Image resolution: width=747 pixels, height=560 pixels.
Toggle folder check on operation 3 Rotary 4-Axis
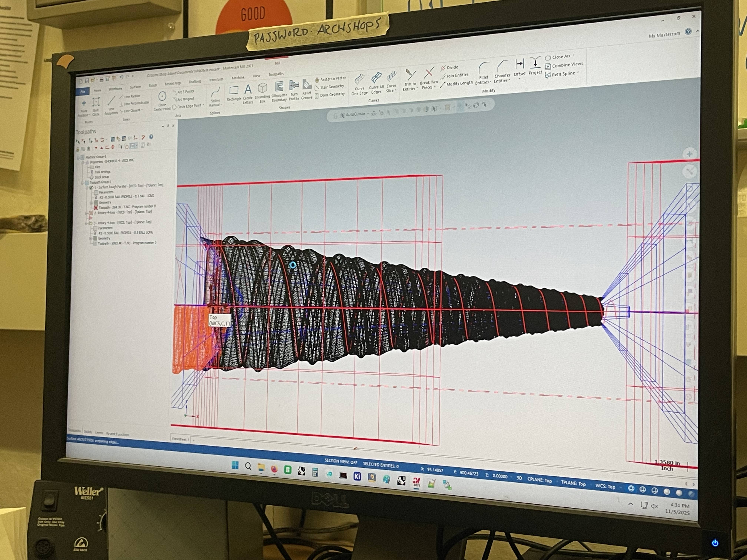click(x=90, y=223)
